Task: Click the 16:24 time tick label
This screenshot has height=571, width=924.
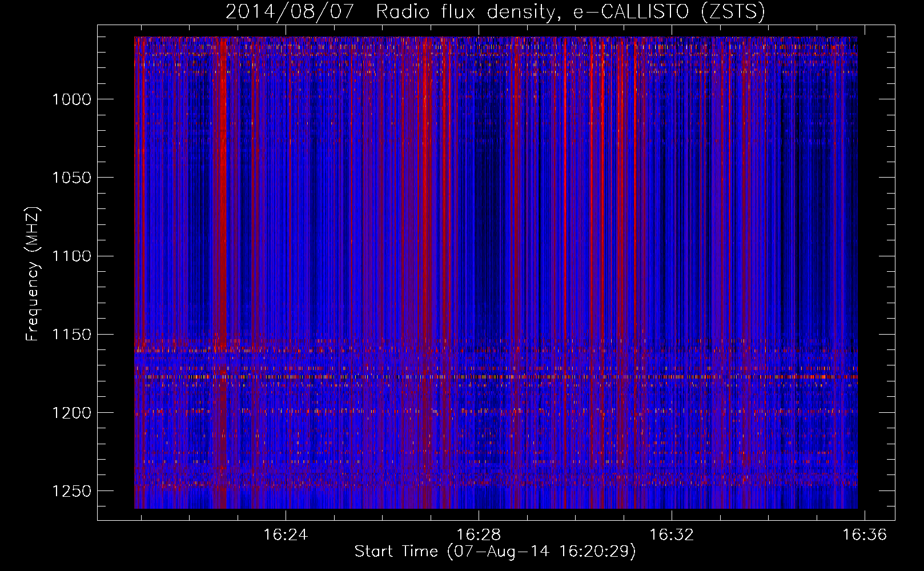Action: click(x=285, y=534)
